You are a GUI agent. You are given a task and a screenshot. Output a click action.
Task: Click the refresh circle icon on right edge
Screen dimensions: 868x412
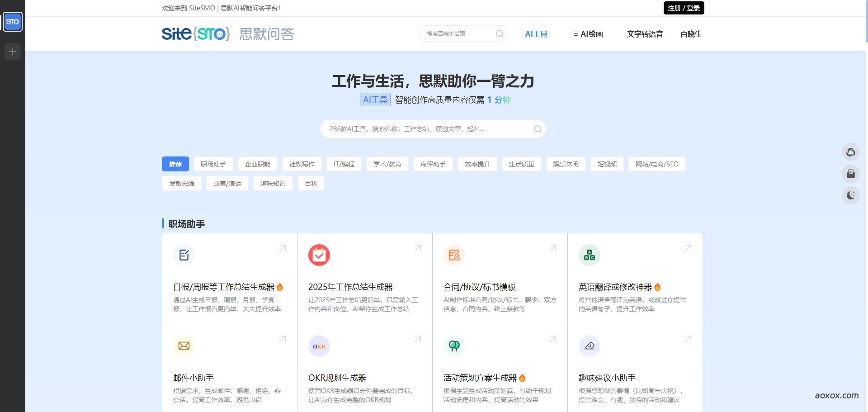(851, 152)
